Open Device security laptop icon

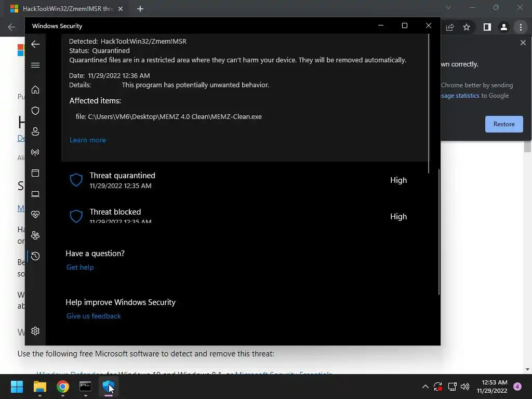pyautogui.click(x=35, y=194)
